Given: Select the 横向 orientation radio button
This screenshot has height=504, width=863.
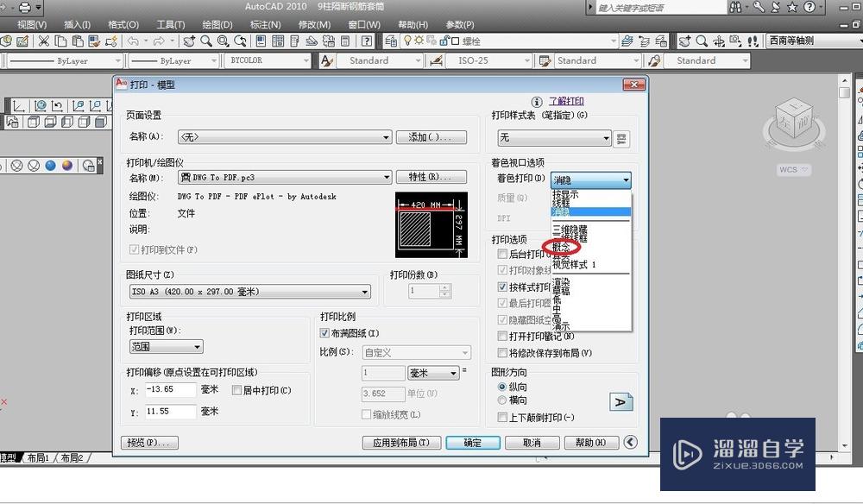Looking at the screenshot, I should [x=503, y=400].
